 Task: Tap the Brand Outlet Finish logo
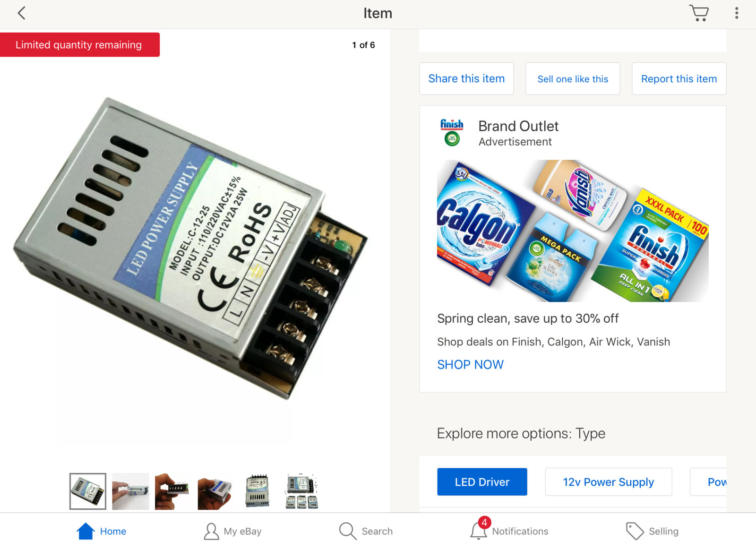point(452,132)
